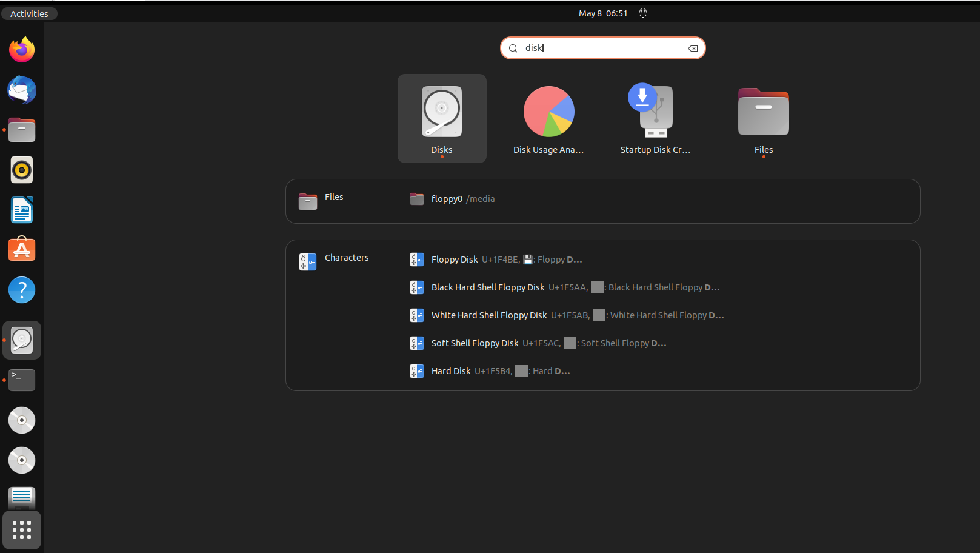The width and height of the screenshot is (980, 553).
Task: Open Ubuntu Software from the dock
Action: [22, 249]
